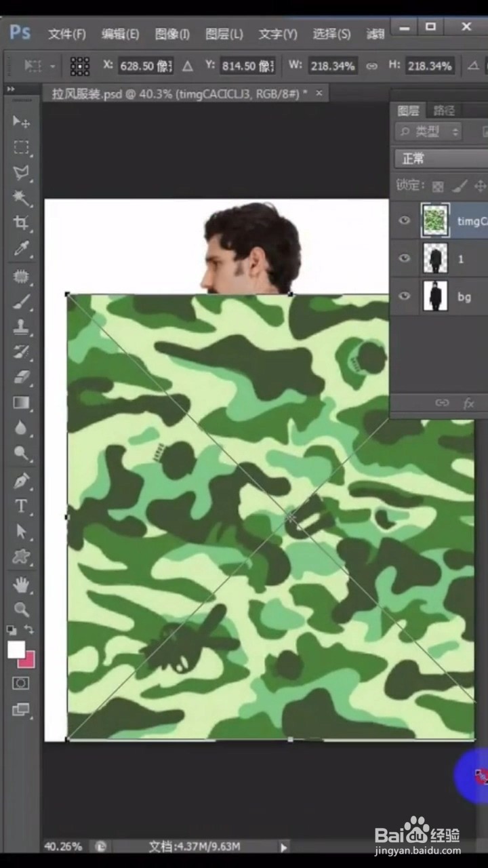Open the 图层(L) menu
Image resolution: width=488 pixels, height=868 pixels.
click(x=224, y=34)
